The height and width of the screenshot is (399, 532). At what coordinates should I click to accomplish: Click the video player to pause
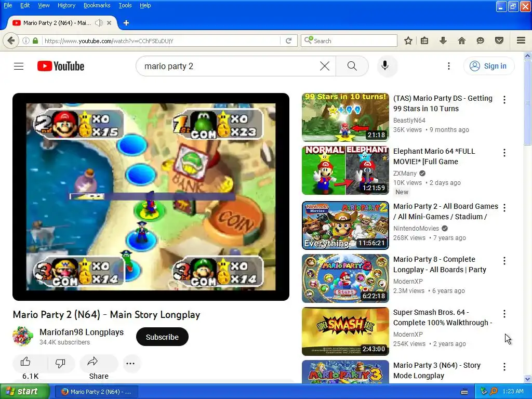tap(151, 197)
